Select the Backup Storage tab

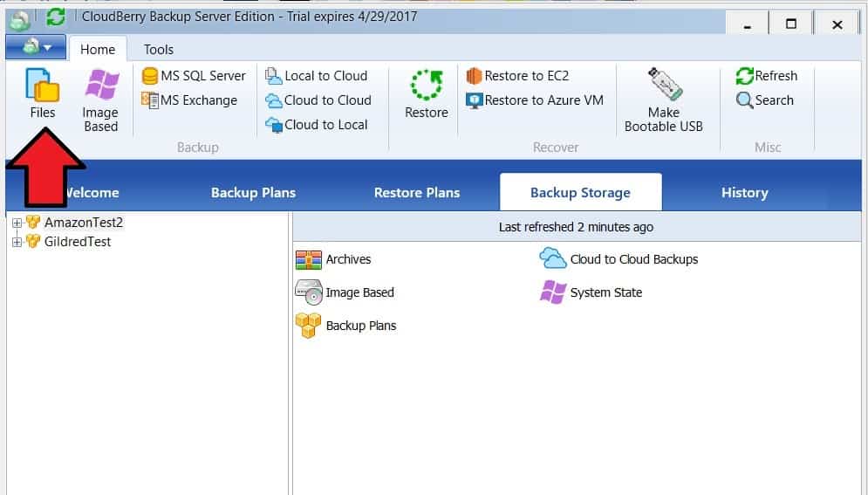click(580, 192)
